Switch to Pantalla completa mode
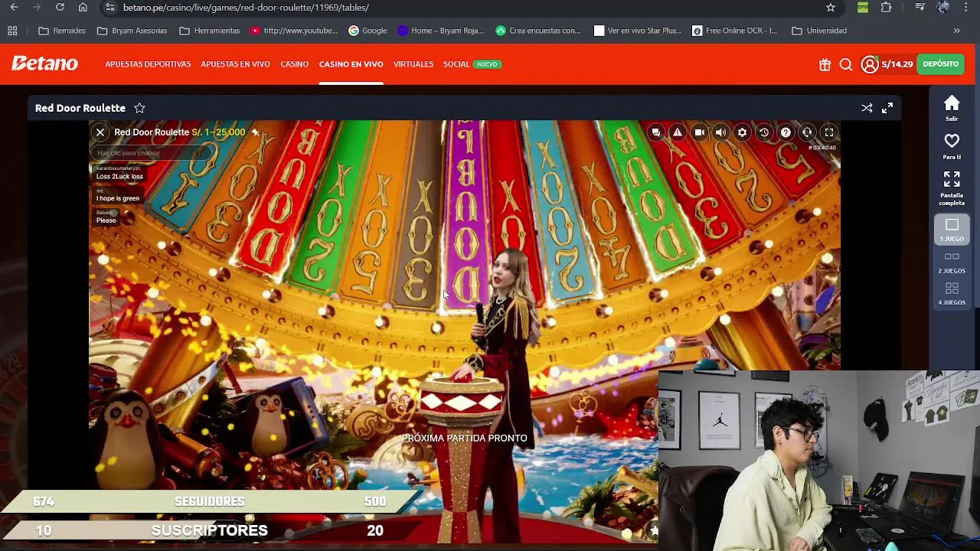 [952, 188]
